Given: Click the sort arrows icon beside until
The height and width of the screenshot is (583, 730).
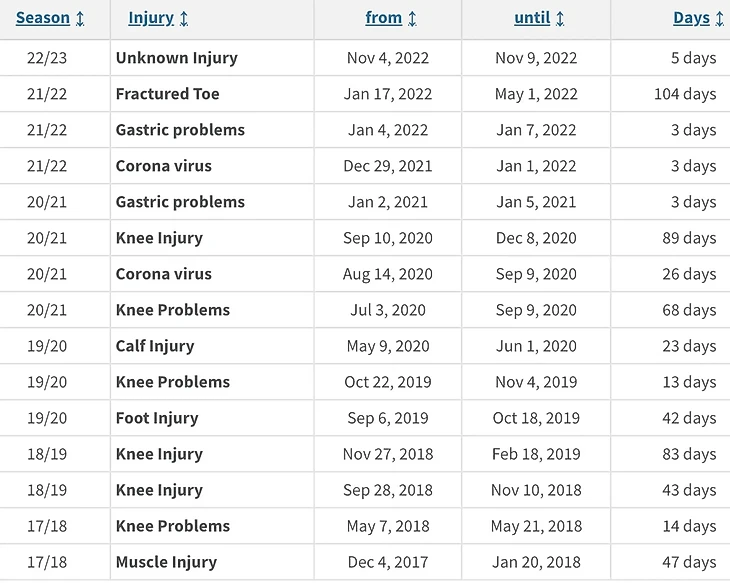Looking at the screenshot, I should tap(560, 19).
